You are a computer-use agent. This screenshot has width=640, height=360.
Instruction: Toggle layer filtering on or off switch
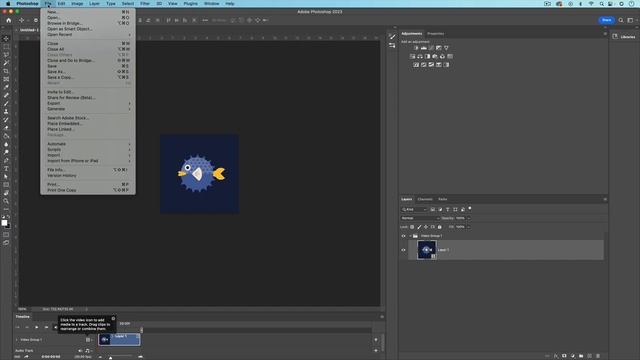[470, 209]
